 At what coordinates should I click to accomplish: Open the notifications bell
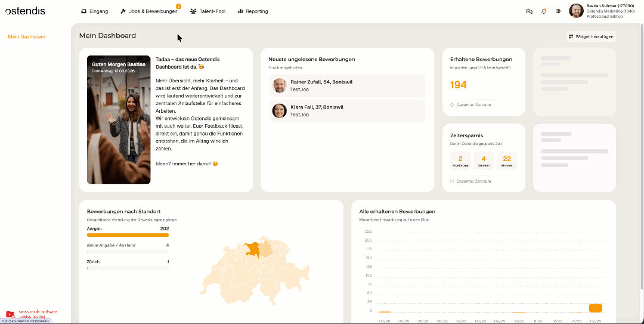pos(544,11)
